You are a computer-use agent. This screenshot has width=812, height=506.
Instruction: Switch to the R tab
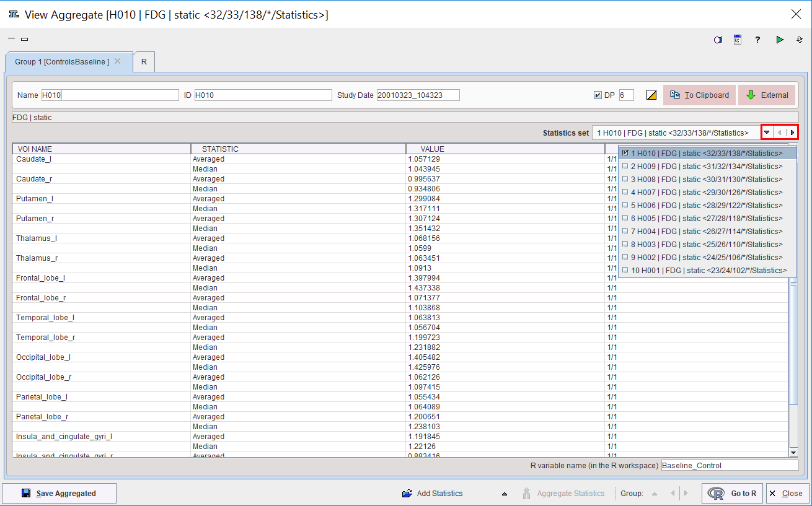point(144,62)
